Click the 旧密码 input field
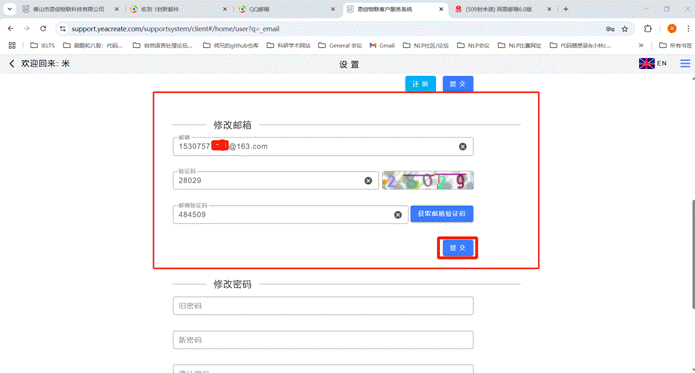This screenshot has width=695, height=373. (323, 306)
